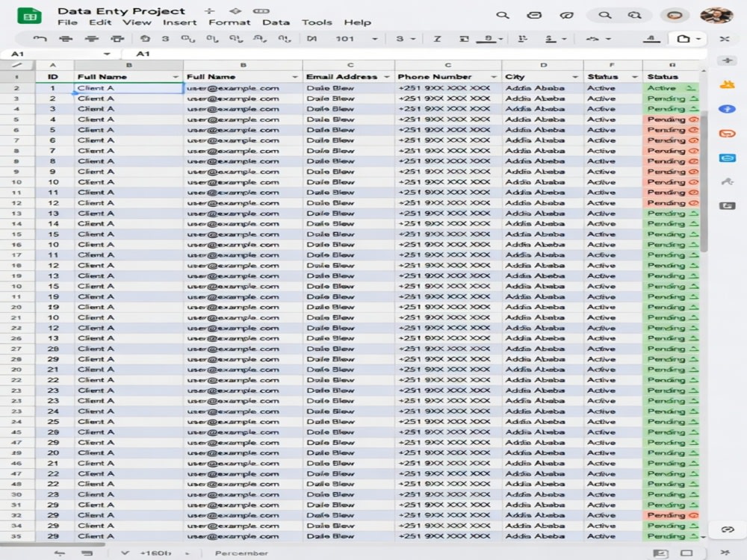Screen dimensions: 747x560
Task: Click the grey person side panel icon
Action: coord(727,181)
